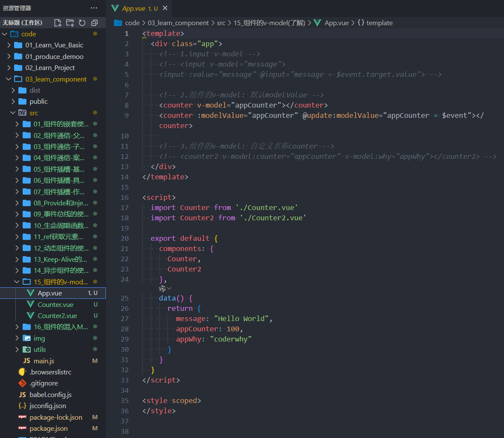Click the npm icon next to package-lock.json

(x=23, y=417)
